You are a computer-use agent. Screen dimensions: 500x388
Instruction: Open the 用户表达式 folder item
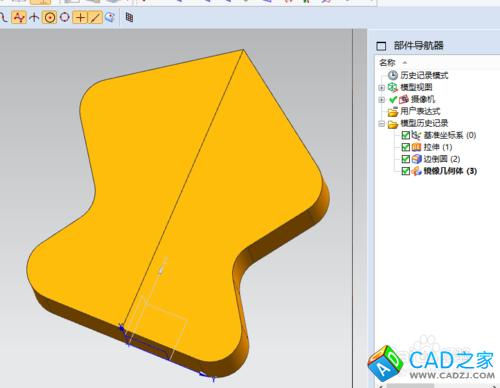420,111
